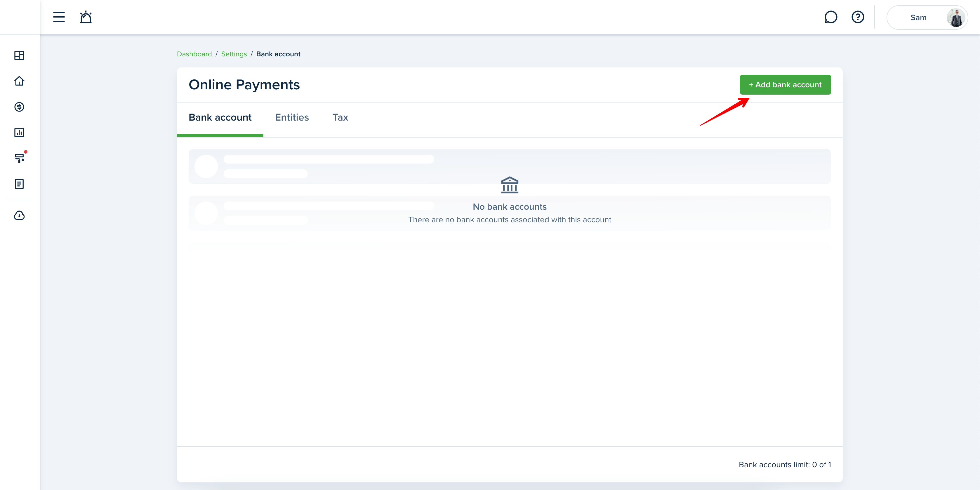
Task: Open the bar chart reports icon
Action: 19,132
